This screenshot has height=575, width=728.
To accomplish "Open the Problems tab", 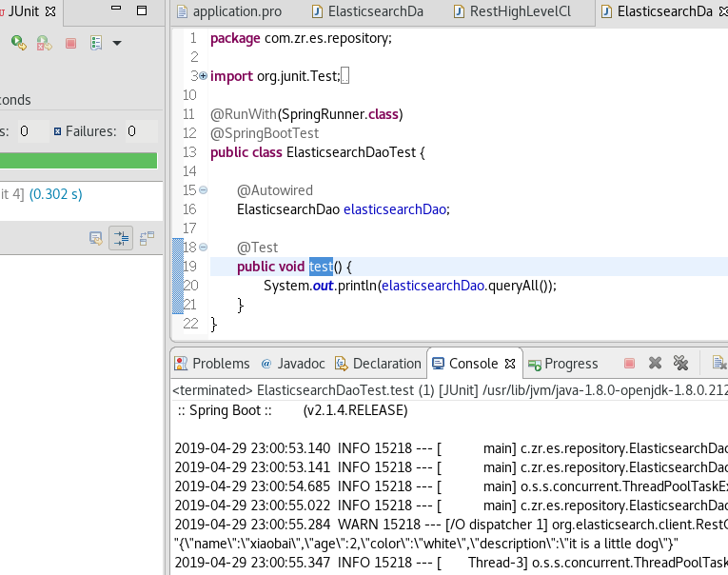I will point(212,364).
